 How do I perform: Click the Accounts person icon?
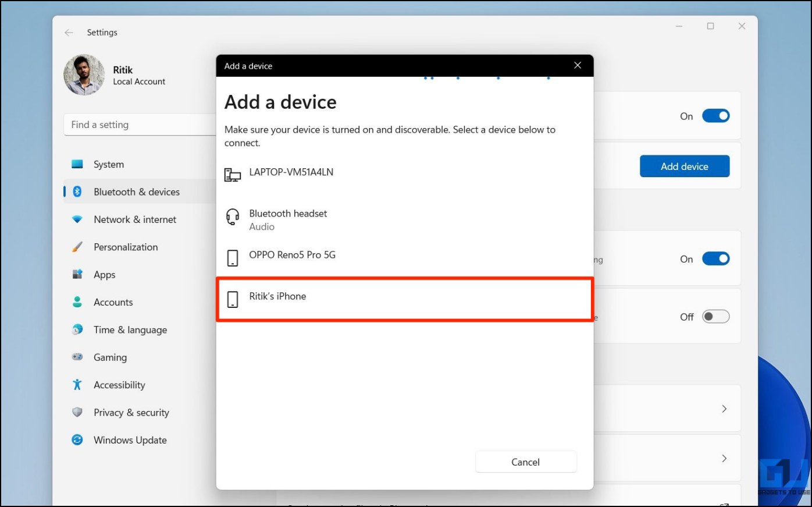click(77, 302)
